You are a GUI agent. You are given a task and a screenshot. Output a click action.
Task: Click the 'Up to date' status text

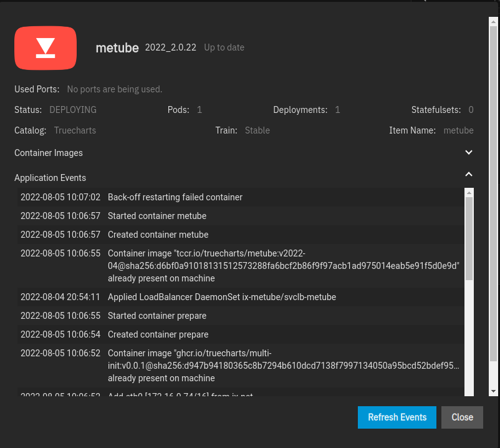tap(224, 47)
